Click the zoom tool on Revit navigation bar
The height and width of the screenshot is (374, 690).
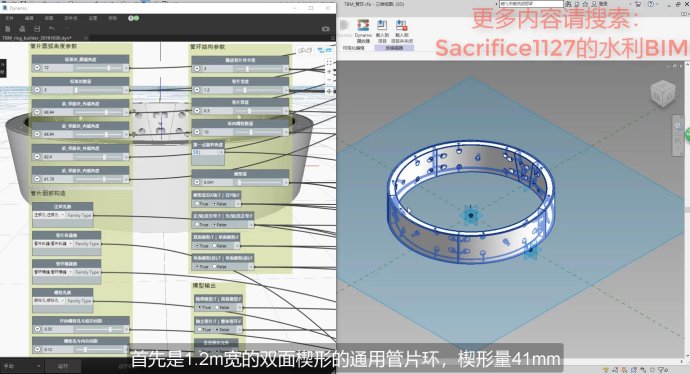pos(678,140)
